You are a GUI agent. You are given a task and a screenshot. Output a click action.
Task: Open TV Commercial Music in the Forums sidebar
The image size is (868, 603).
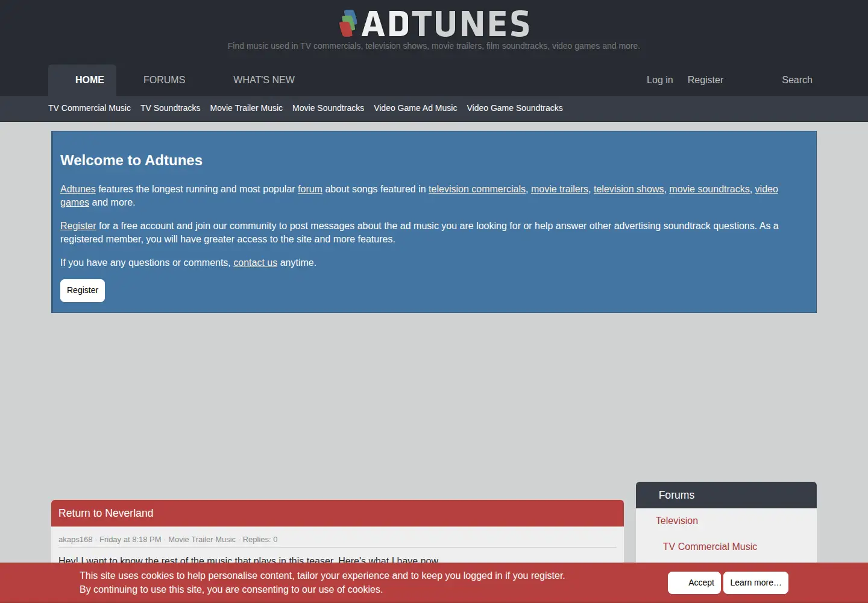(709, 547)
